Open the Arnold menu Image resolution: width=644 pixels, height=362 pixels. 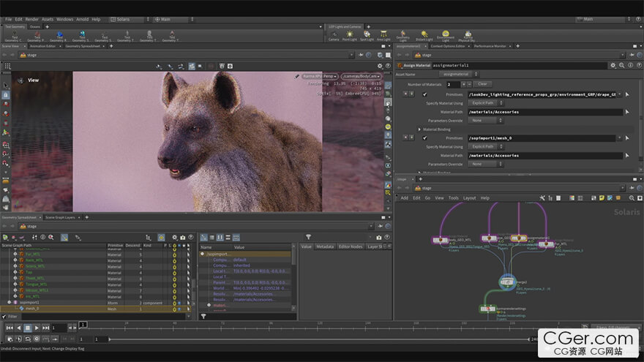click(x=81, y=19)
